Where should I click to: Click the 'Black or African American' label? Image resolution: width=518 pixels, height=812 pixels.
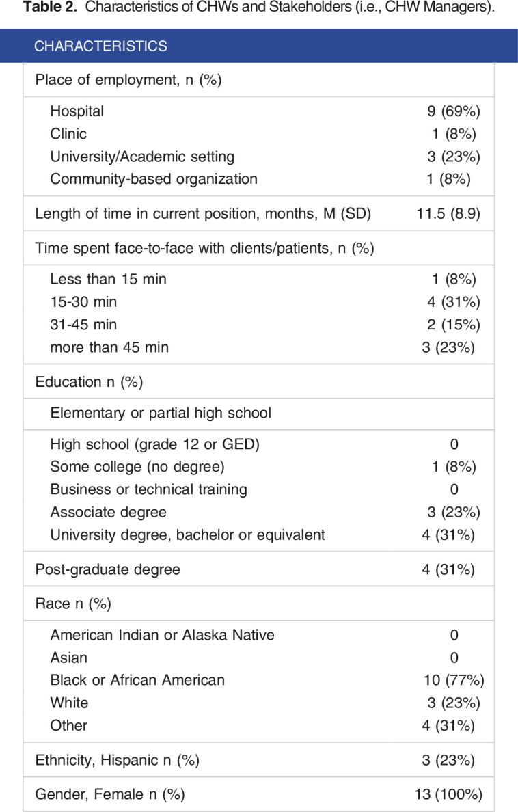pyautogui.click(x=137, y=680)
